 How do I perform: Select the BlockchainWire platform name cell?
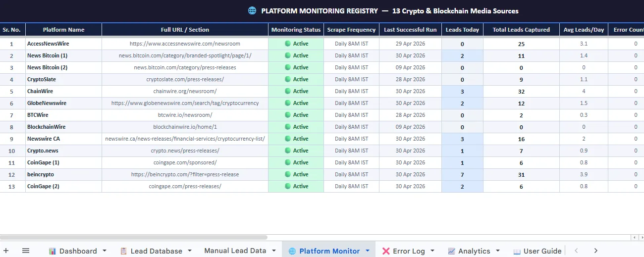click(x=63, y=127)
